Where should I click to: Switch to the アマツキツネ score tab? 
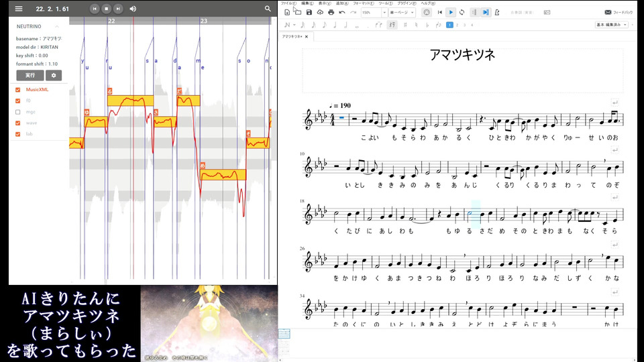click(x=292, y=36)
